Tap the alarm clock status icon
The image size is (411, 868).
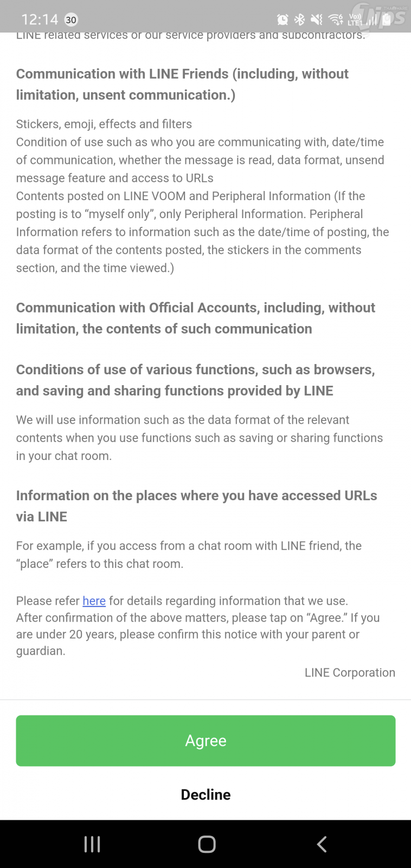282,20
